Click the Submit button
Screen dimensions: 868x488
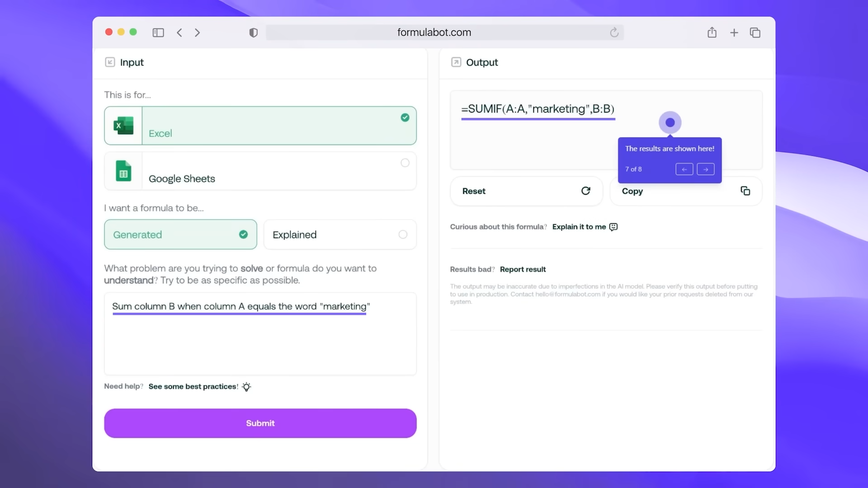(x=260, y=423)
